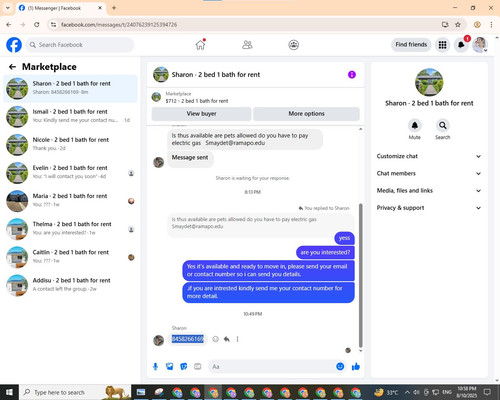500x400 pixels.
Task: Open the Groups icon in top bar
Action: tap(294, 45)
